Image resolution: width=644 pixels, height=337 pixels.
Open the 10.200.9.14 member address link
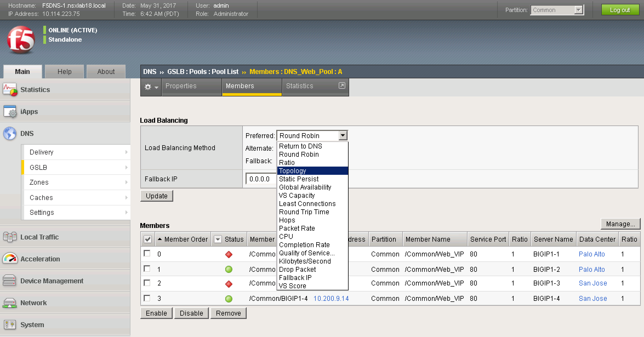pyautogui.click(x=331, y=298)
